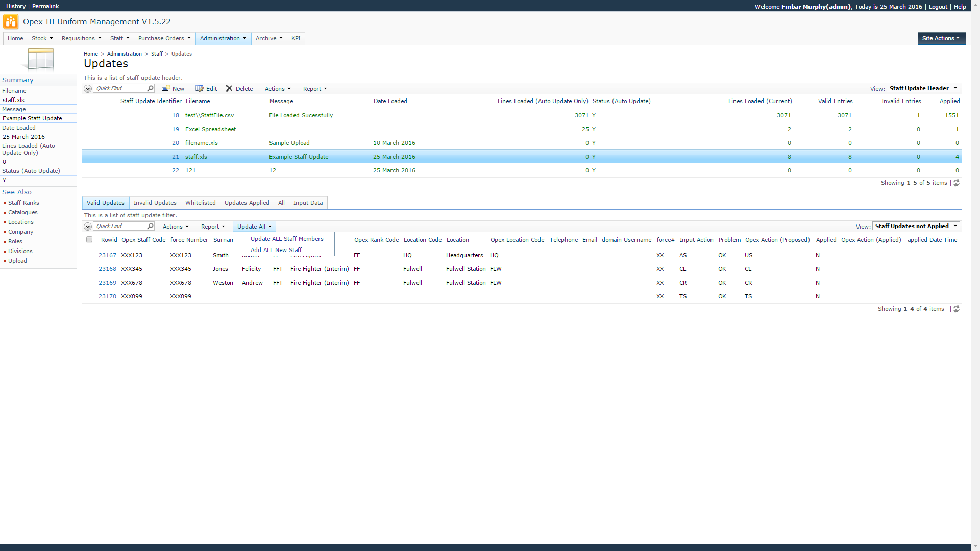
Task: Open rowid 23168 record link
Action: [107, 269]
